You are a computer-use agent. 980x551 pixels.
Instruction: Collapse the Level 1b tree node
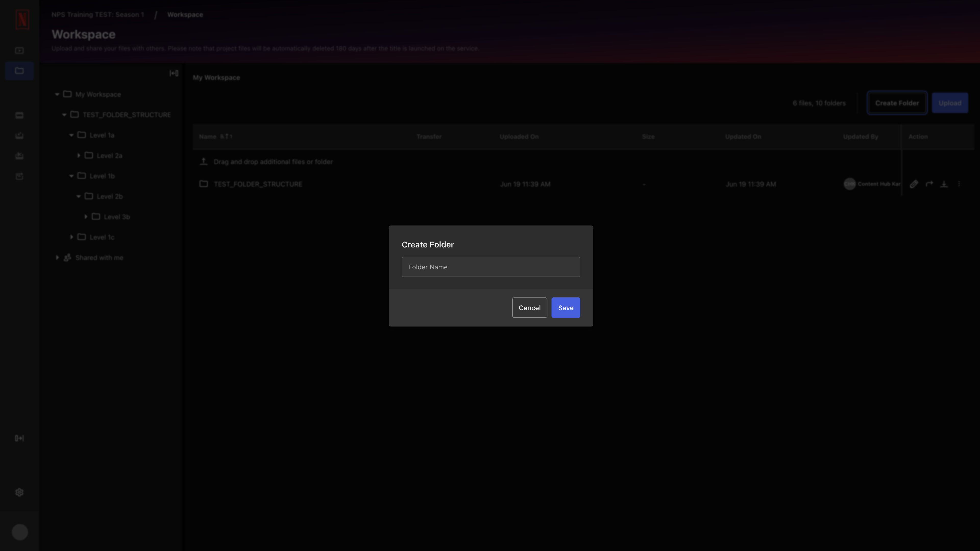71,176
